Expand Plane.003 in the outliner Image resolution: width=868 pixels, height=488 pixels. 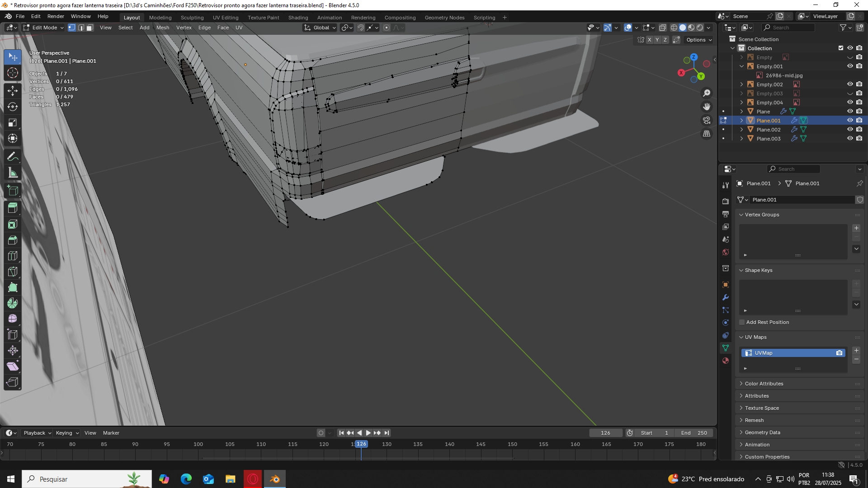pyautogui.click(x=741, y=139)
